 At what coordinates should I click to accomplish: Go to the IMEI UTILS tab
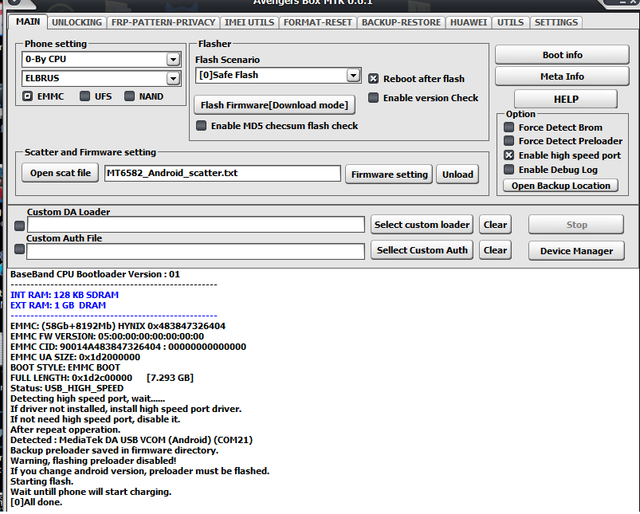(x=249, y=22)
